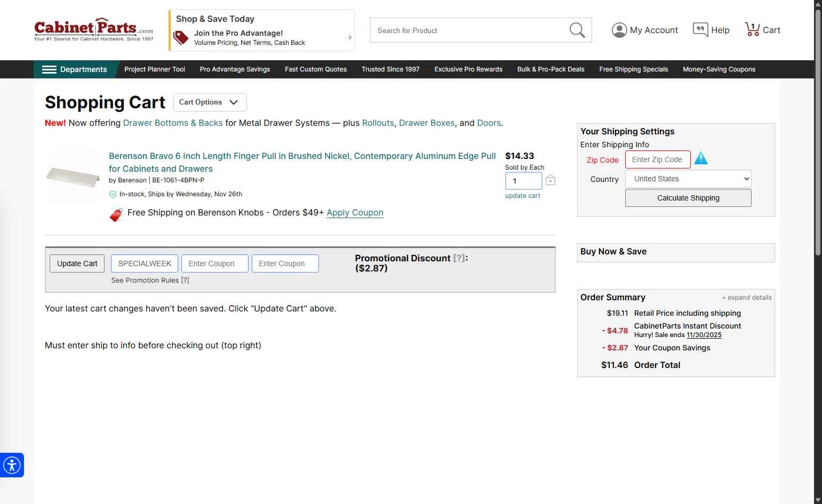The height and width of the screenshot is (504, 822).
Task: Expand Order Summary details
Action: pyautogui.click(x=747, y=298)
